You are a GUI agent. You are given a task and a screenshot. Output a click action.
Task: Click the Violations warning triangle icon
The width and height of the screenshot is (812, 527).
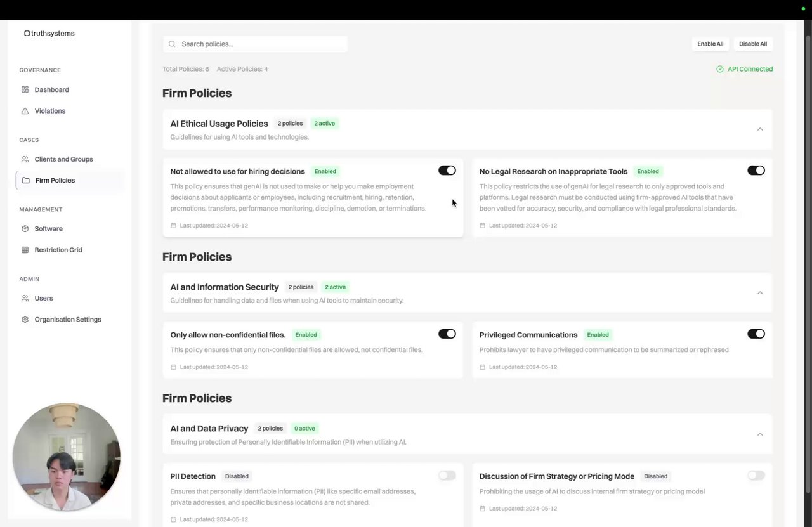tap(25, 111)
